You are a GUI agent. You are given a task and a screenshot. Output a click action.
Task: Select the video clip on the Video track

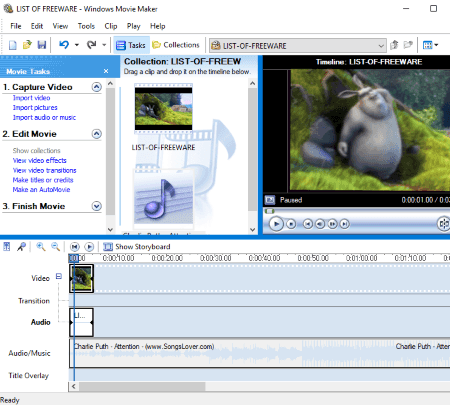(x=82, y=278)
